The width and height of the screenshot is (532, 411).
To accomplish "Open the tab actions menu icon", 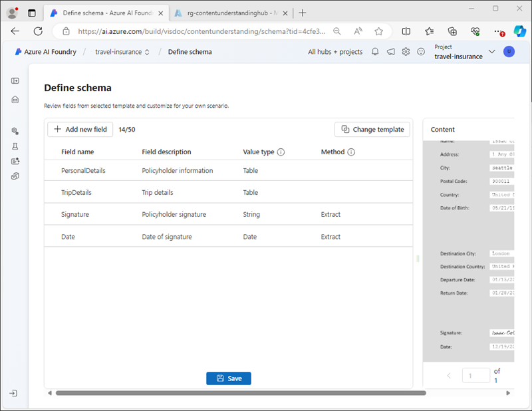I will point(31,13).
